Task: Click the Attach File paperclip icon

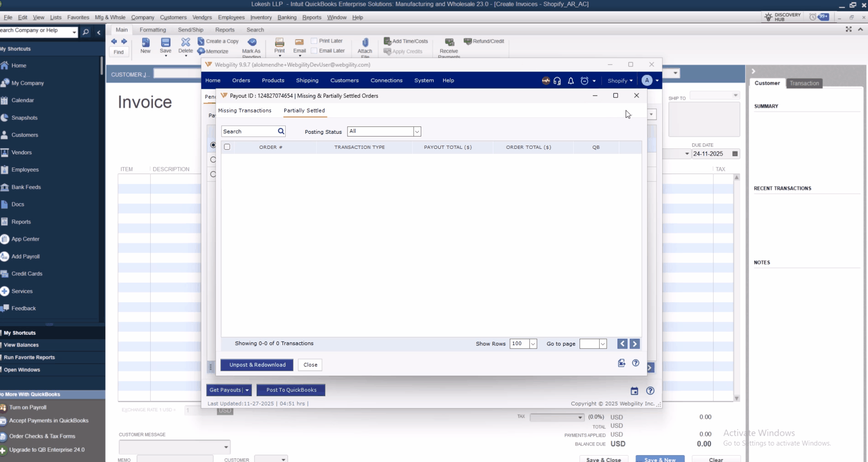Action: click(365, 43)
